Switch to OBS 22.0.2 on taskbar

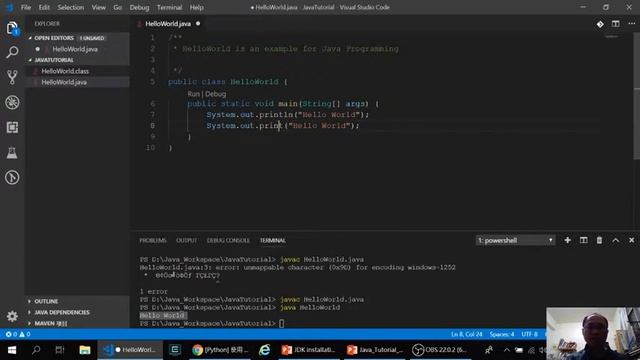[439, 350]
